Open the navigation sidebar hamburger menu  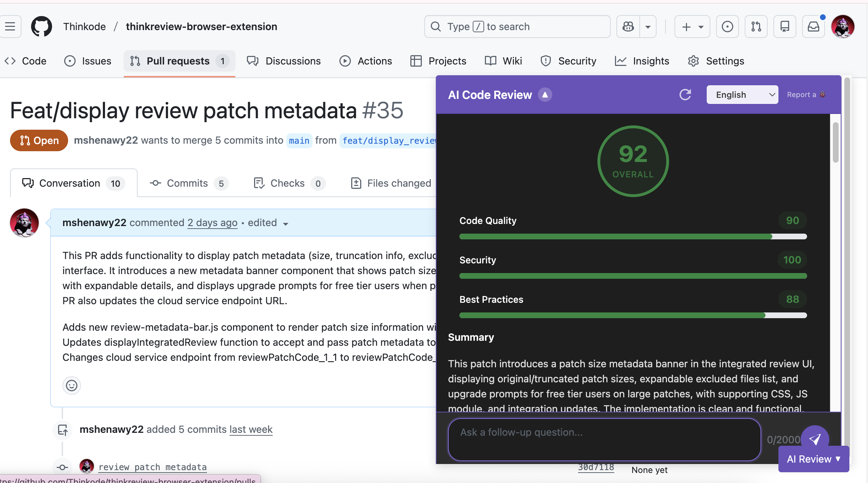pyautogui.click(x=10, y=27)
